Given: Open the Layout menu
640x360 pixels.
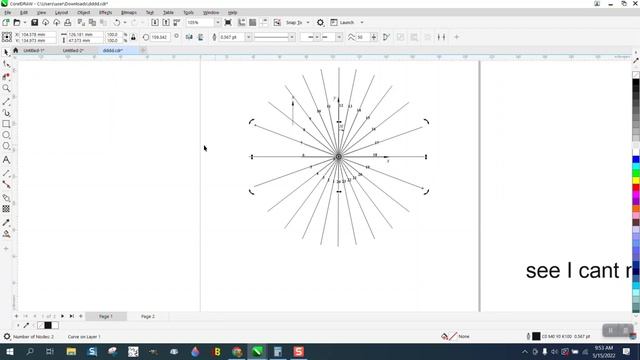Looking at the screenshot, I should click(x=62, y=13).
